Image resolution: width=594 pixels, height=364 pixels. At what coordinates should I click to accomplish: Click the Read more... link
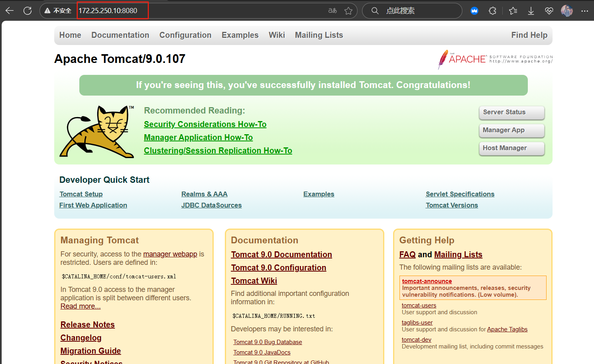pos(81,306)
